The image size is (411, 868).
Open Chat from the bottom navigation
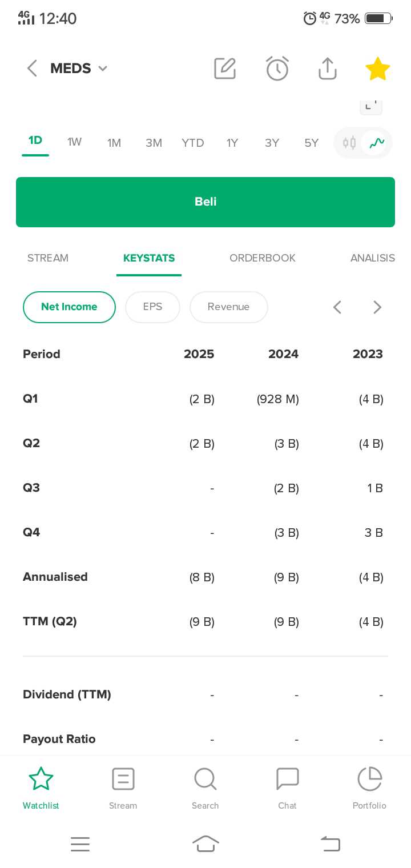[287, 788]
